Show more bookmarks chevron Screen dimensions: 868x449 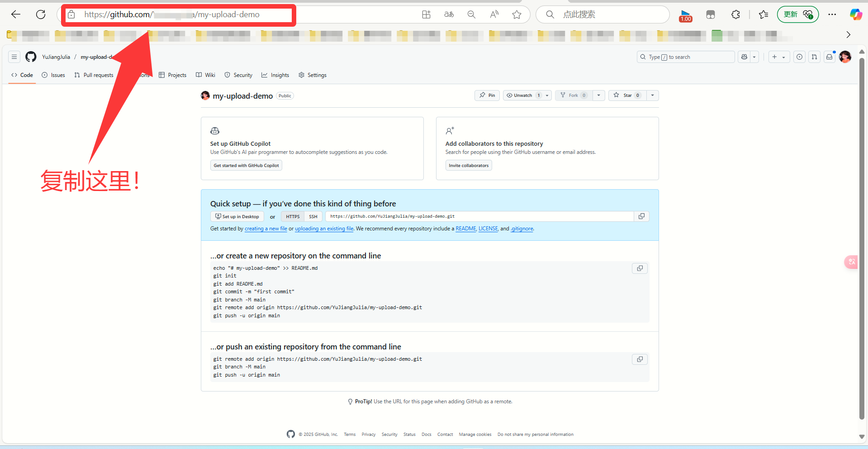tap(849, 34)
